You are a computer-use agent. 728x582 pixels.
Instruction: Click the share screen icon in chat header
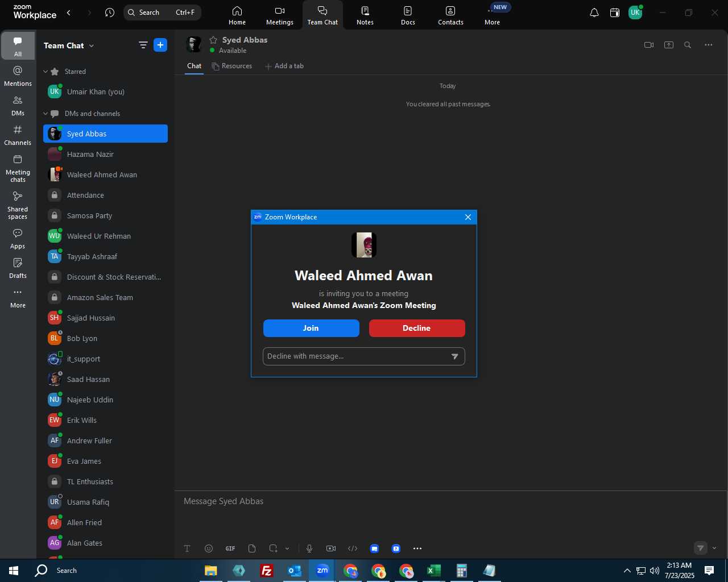click(x=669, y=45)
